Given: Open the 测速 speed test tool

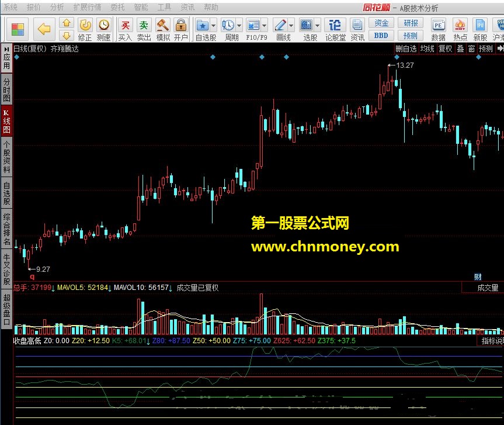Looking at the screenshot, I should (103, 30).
